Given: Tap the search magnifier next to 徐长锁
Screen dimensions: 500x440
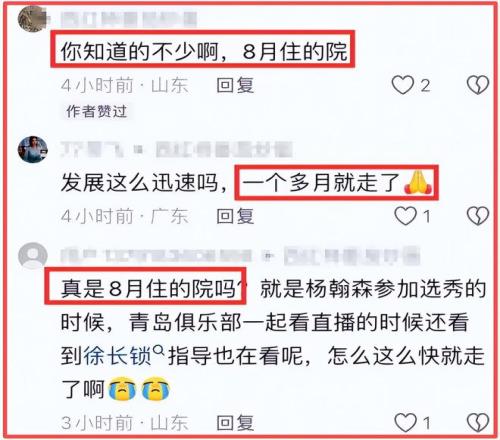Looking at the screenshot, I should (158, 350).
